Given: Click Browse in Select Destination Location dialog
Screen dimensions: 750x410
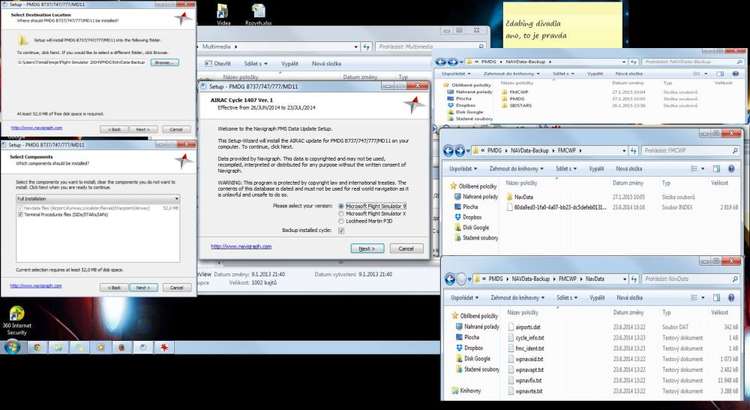Looking at the screenshot, I should coord(165,63).
